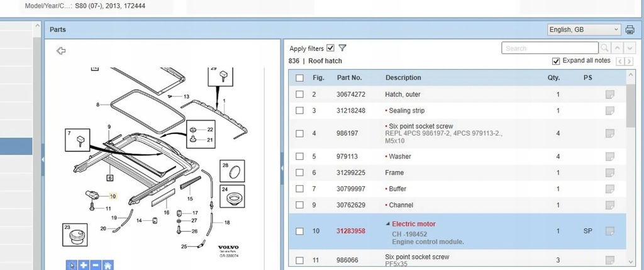
Task: Click inside the parts Search field
Action: coord(550,48)
